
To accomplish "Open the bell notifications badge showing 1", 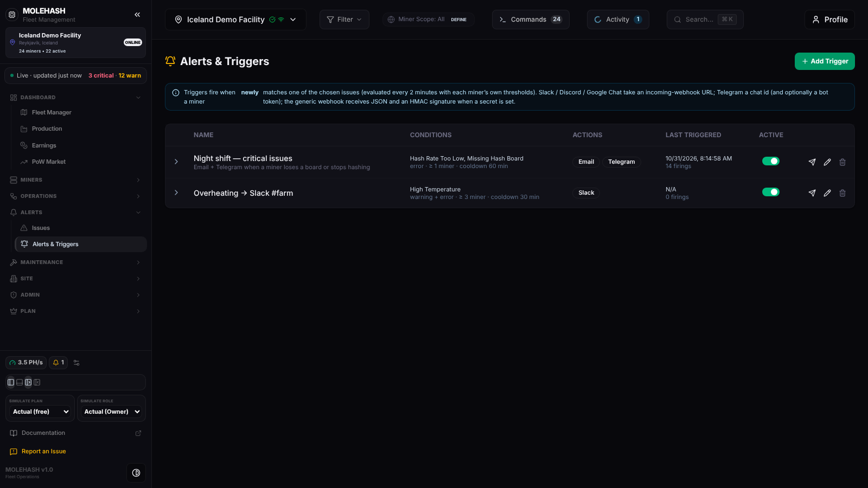I will tap(59, 363).
